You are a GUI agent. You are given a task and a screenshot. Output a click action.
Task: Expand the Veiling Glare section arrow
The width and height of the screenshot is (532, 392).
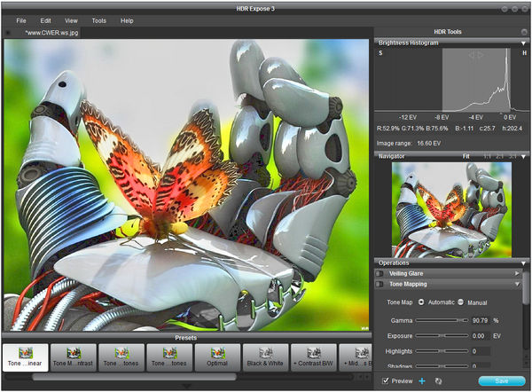tap(517, 274)
